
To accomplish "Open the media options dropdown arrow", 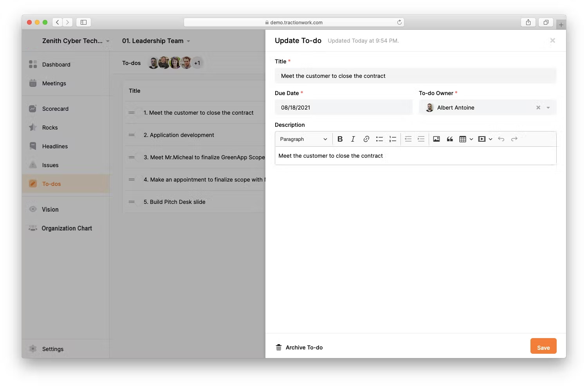I will pyautogui.click(x=490, y=139).
